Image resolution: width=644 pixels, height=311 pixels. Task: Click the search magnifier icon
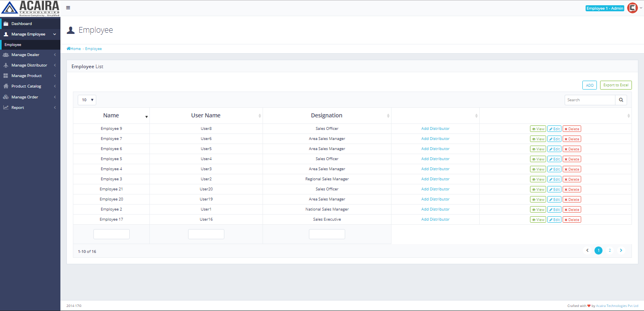(x=621, y=100)
